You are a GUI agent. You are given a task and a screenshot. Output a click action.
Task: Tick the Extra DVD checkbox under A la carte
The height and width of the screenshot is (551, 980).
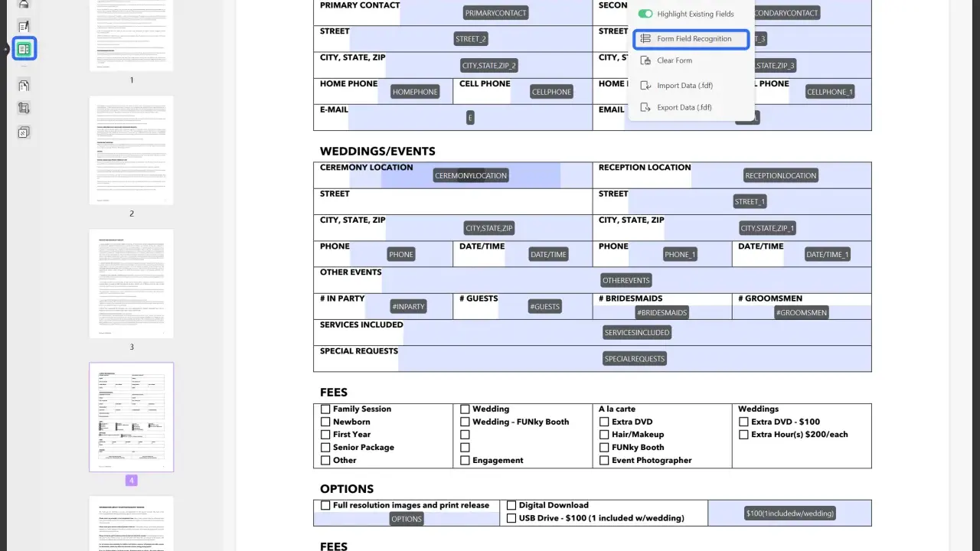604,422
